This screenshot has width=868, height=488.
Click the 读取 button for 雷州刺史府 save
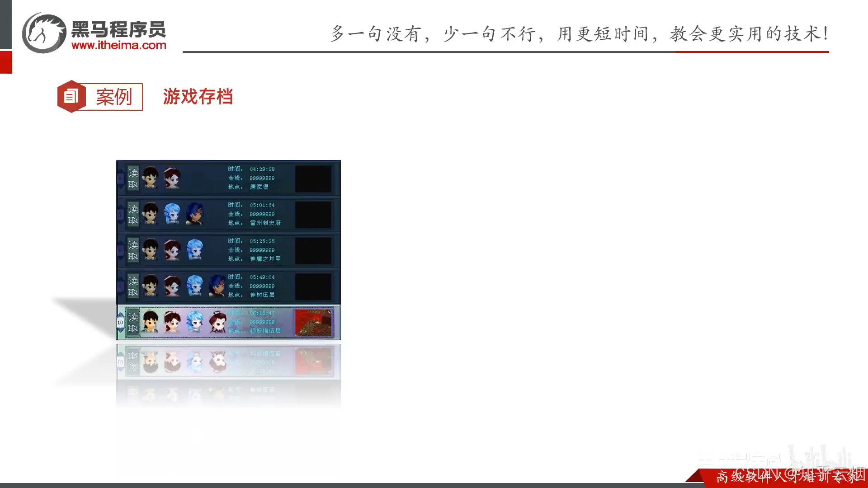133,215
